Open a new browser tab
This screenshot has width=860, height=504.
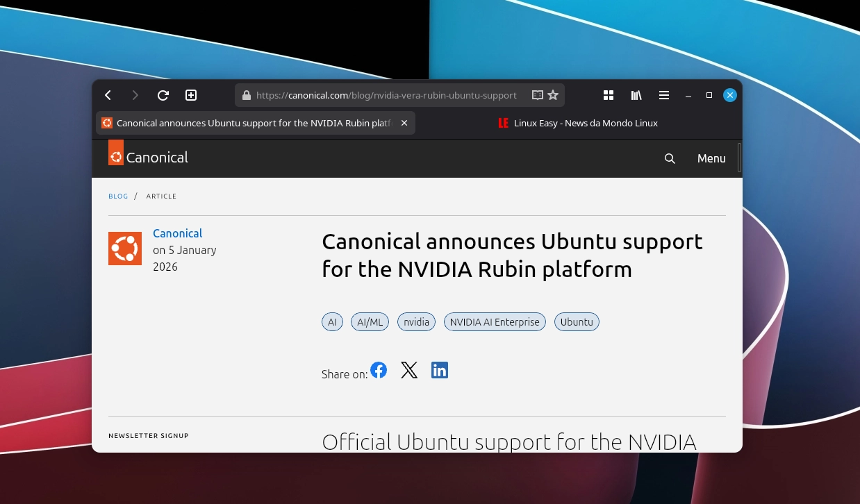[191, 95]
